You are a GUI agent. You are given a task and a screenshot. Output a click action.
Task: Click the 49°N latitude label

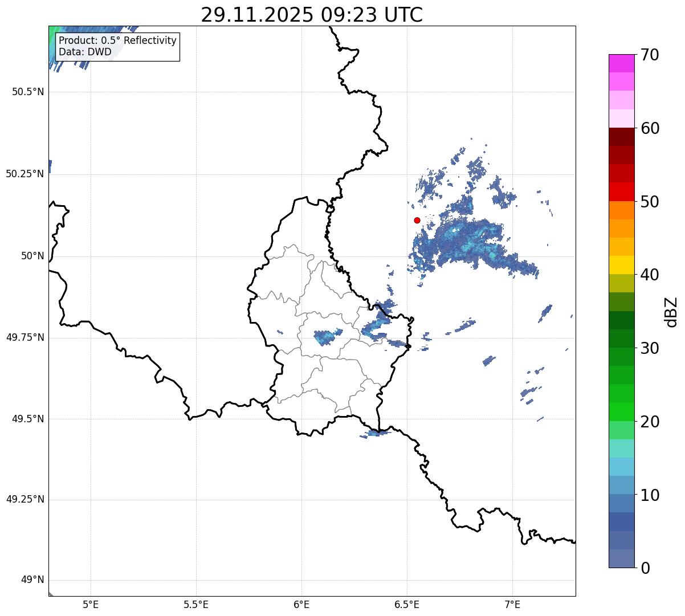[32, 580]
